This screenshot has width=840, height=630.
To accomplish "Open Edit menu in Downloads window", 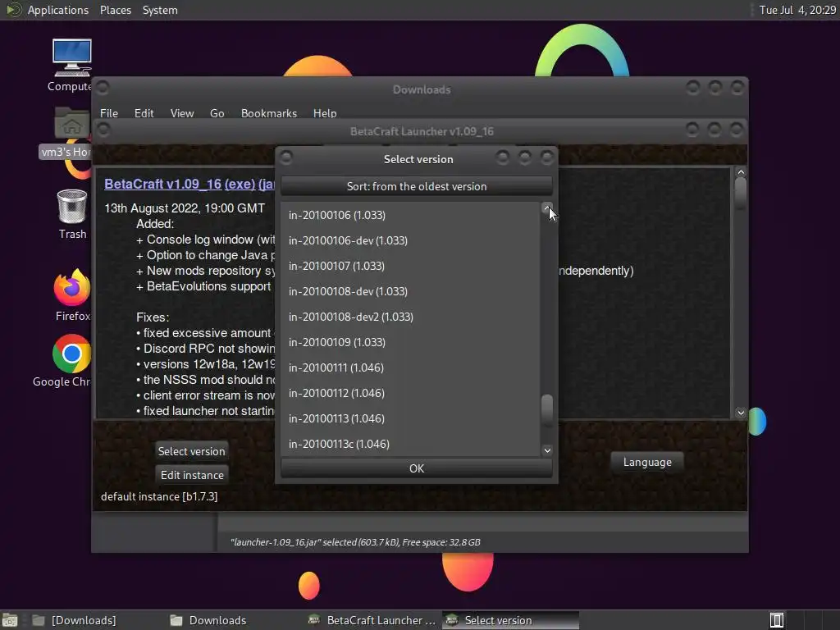I will point(144,113).
